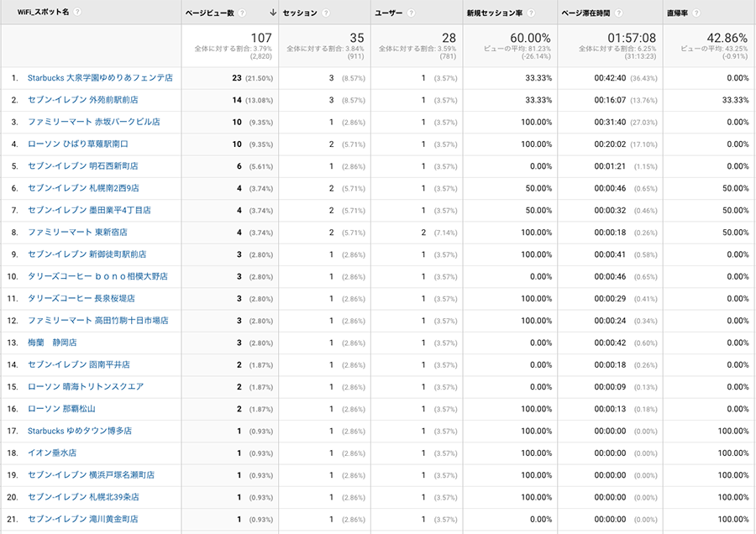Select page views 14 (13.08%) cell

(x=252, y=100)
